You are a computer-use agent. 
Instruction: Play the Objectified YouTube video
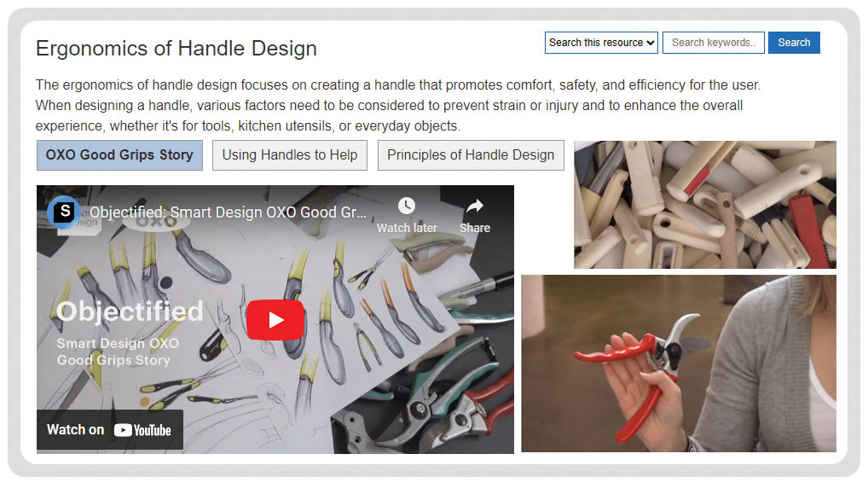tap(275, 320)
